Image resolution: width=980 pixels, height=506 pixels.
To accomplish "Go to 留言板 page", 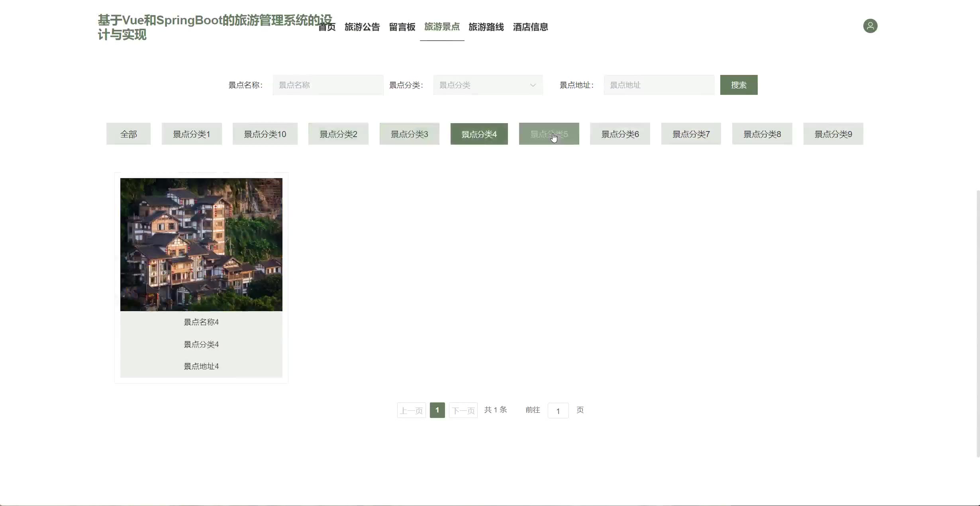I will tap(402, 27).
